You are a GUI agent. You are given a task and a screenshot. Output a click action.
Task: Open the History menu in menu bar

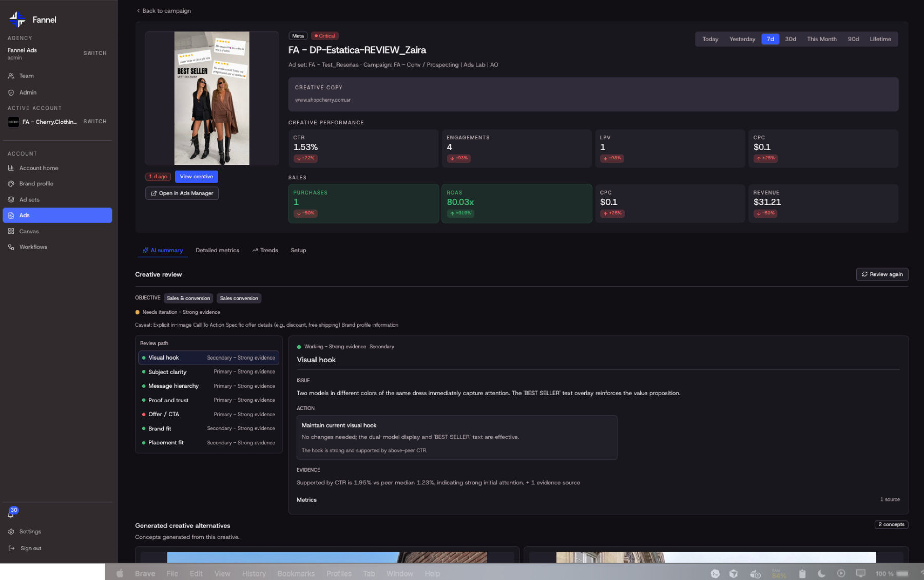click(x=254, y=574)
